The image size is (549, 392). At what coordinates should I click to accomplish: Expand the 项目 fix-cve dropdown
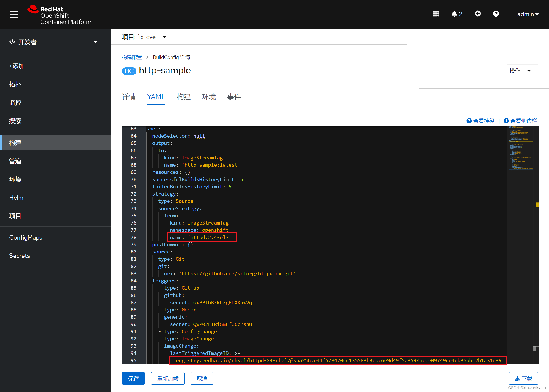(x=165, y=37)
